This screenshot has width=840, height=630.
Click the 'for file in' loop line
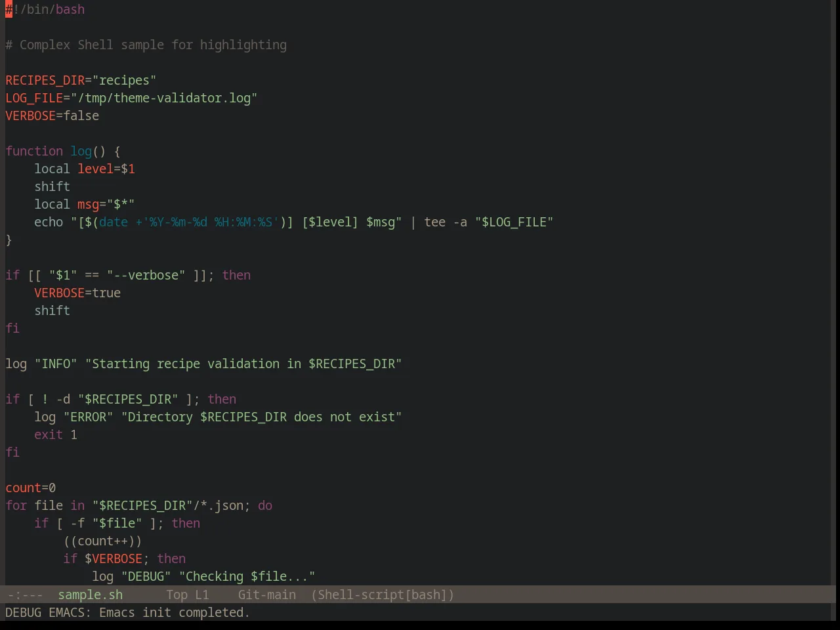tap(138, 505)
